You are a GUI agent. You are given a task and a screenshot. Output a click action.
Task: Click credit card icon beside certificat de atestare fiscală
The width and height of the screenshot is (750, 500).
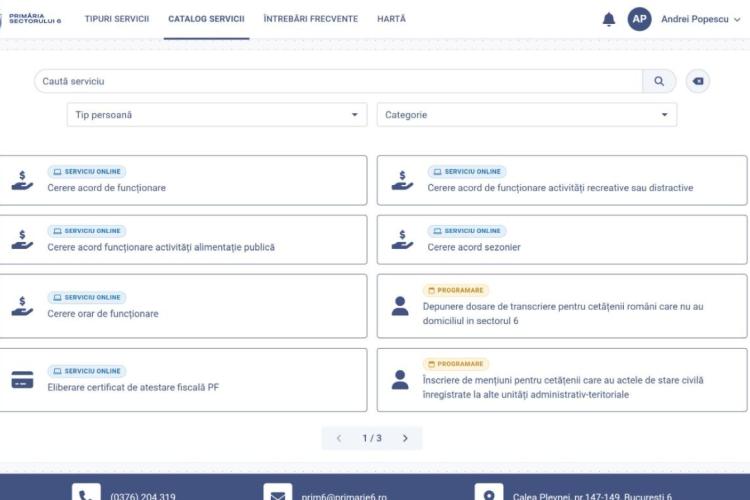click(22, 380)
